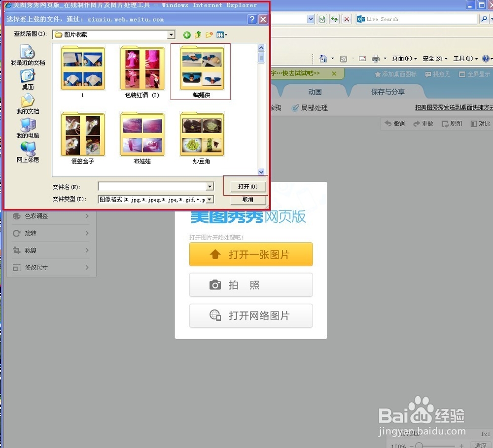Expand the 修改尺寸 panel item
This screenshot has width=493, height=448.
point(51,267)
